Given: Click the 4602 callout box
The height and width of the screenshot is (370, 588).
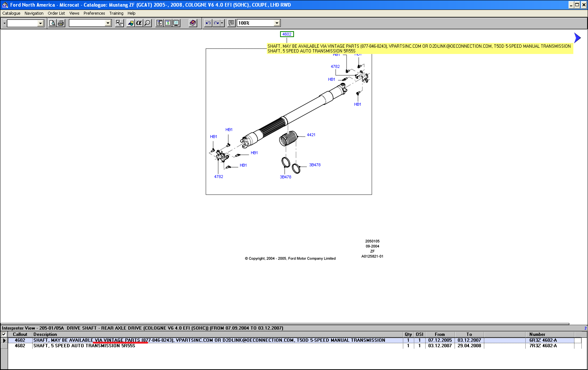Looking at the screenshot, I should pos(287,34).
